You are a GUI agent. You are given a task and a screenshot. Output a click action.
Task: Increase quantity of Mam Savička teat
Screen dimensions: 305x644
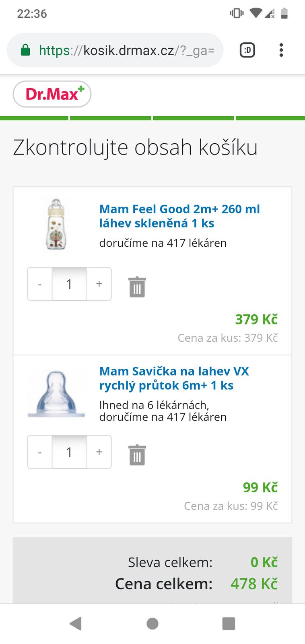point(99,452)
